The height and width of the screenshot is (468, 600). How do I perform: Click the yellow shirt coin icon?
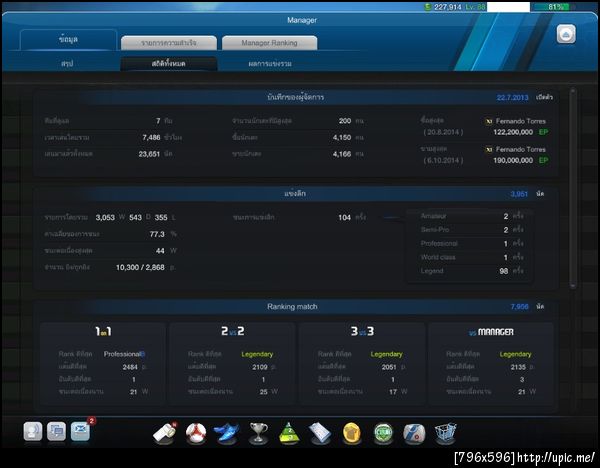click(352, 433)
